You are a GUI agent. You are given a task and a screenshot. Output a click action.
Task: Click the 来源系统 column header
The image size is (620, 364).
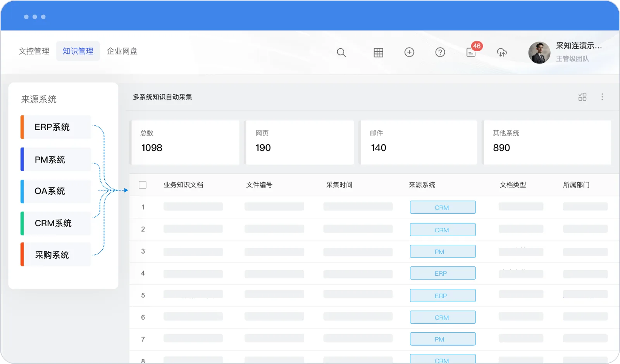coord(422,185)
